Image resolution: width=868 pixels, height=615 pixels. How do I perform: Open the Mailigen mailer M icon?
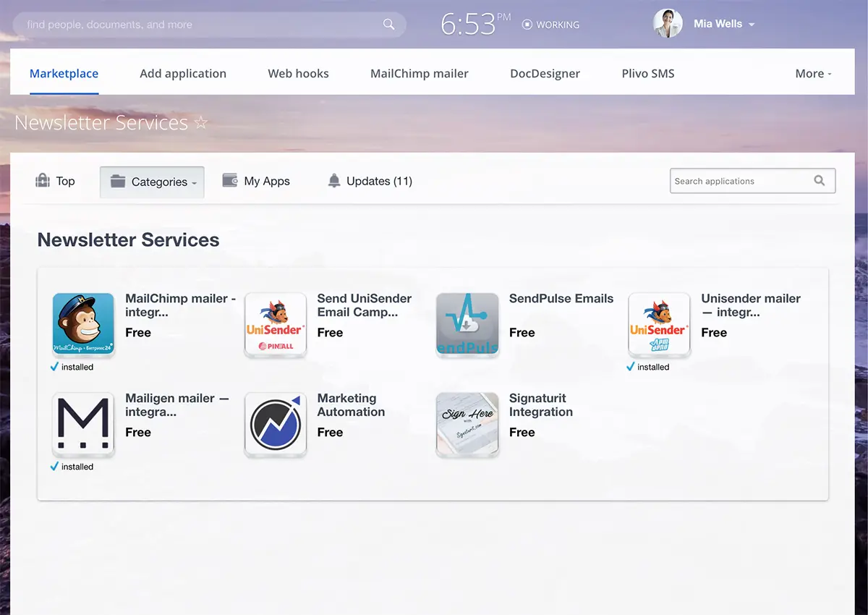pos(84,424)
